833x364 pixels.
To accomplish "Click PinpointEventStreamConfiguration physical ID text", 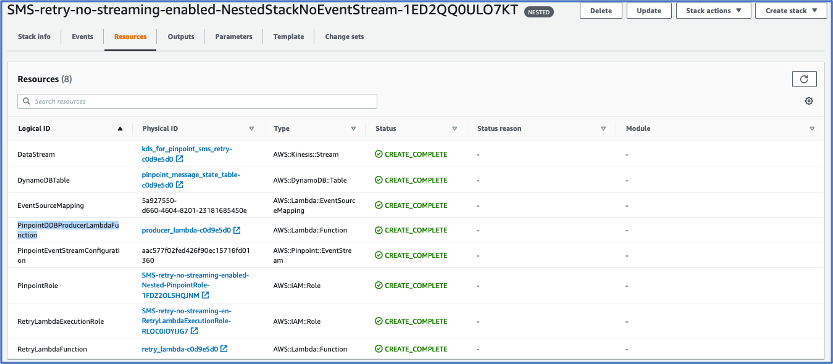I will click(196, 255).
